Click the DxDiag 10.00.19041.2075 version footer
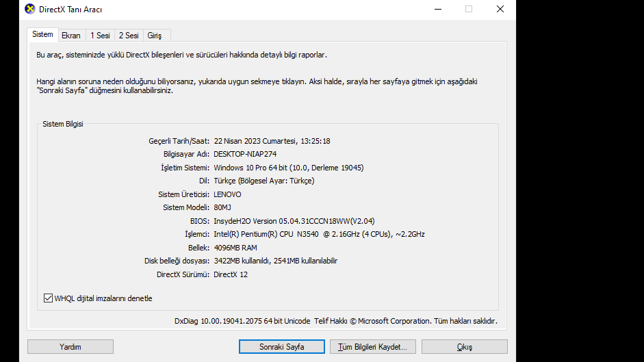 [336, 321]
